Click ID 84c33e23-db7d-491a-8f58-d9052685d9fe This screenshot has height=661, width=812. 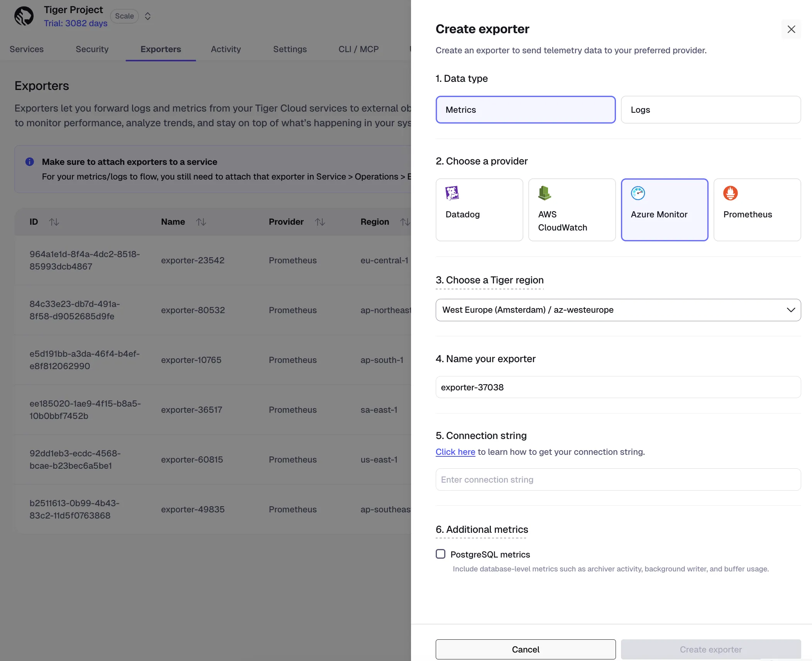tap(75, 310)
